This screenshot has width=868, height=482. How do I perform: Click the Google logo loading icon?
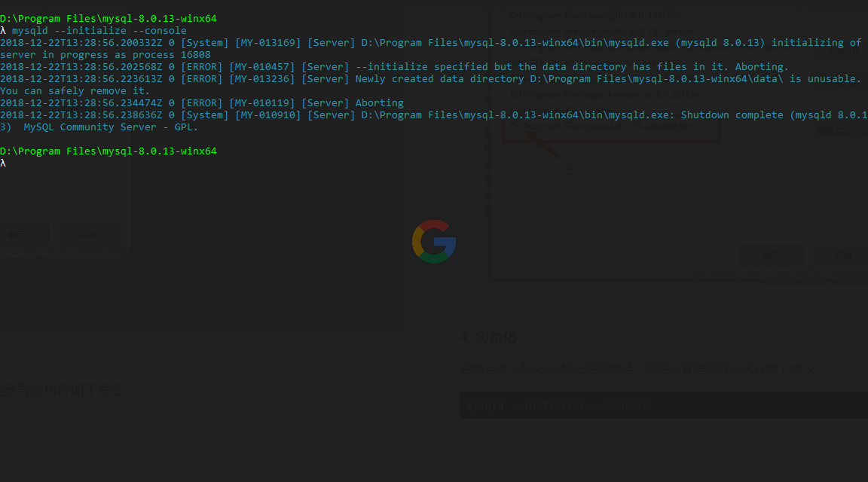point(434,242)
